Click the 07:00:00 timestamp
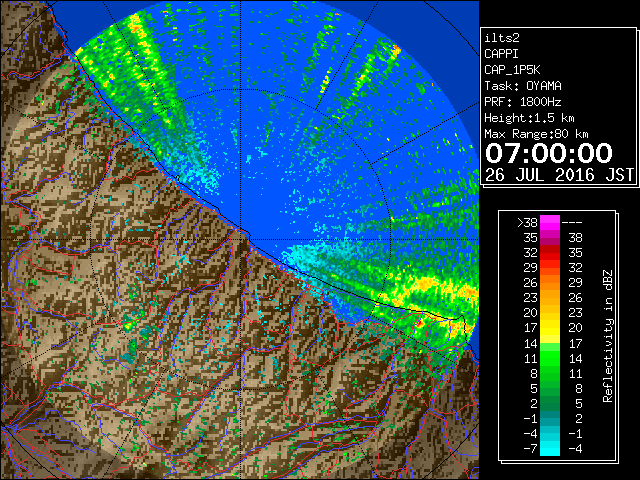The image size is (640, 480). [549, 153]
